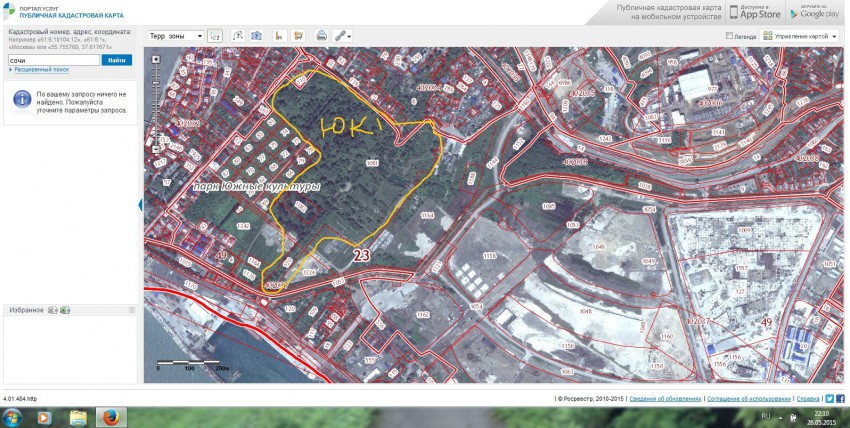Click the cadastral number search input field
The image size is (850, 428).
pyautogui.click(x=53, y=60)
